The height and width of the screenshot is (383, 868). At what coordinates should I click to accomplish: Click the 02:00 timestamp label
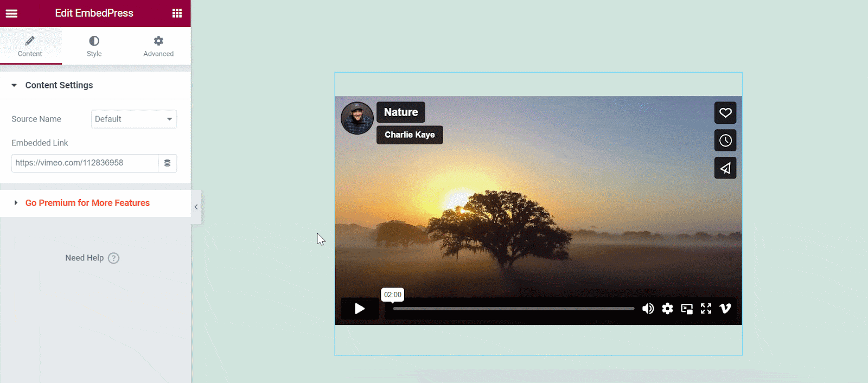click(x=393, y=295)
